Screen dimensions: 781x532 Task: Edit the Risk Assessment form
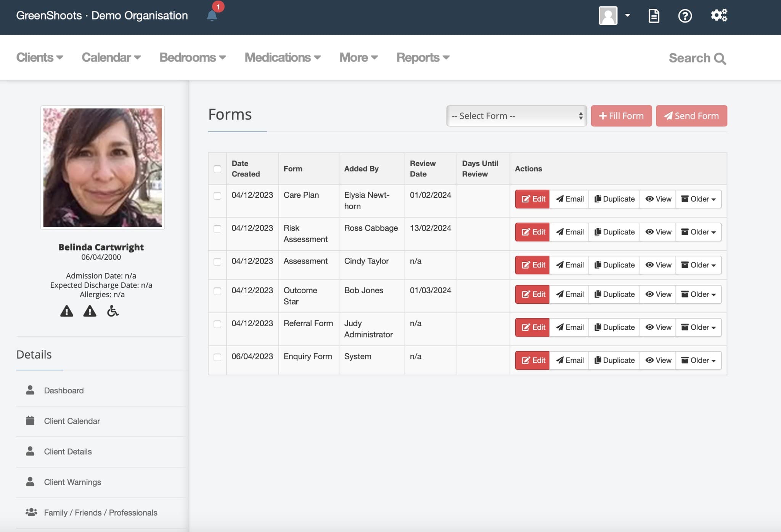tap(532, 232)
